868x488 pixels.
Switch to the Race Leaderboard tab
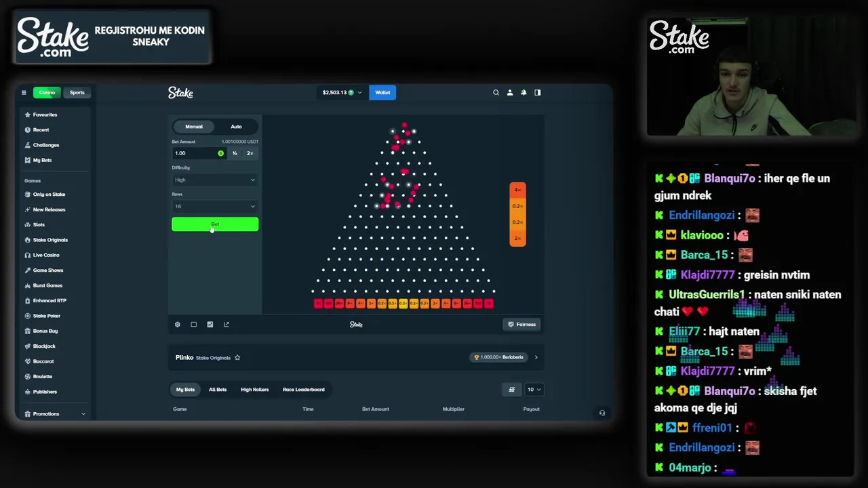coord(304,390)
